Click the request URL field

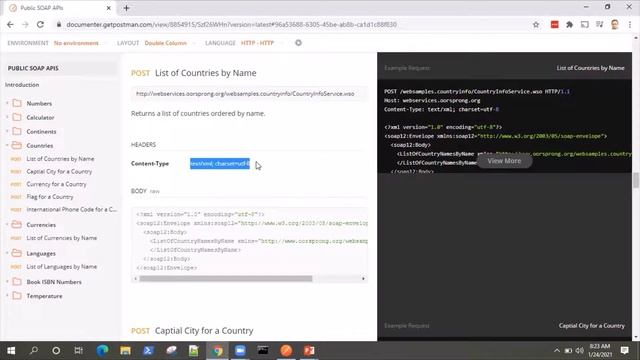click(249, 94)
